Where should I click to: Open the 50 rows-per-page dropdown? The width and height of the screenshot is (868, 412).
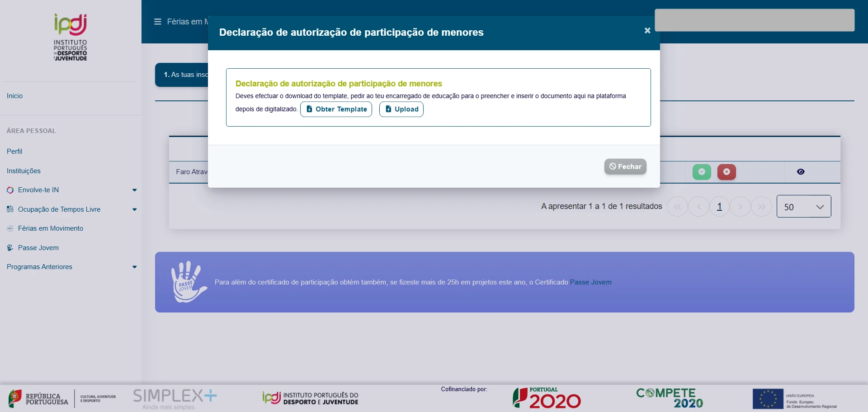[804, 206]
